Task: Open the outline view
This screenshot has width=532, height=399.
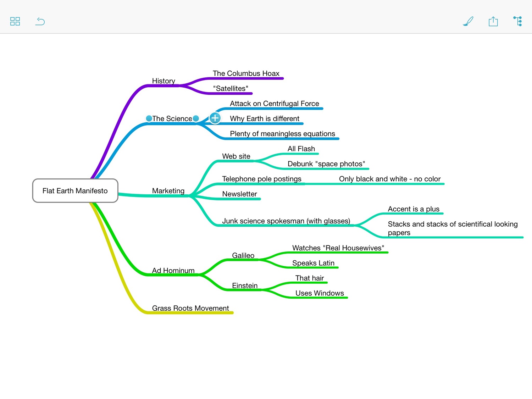Action: 517,21
